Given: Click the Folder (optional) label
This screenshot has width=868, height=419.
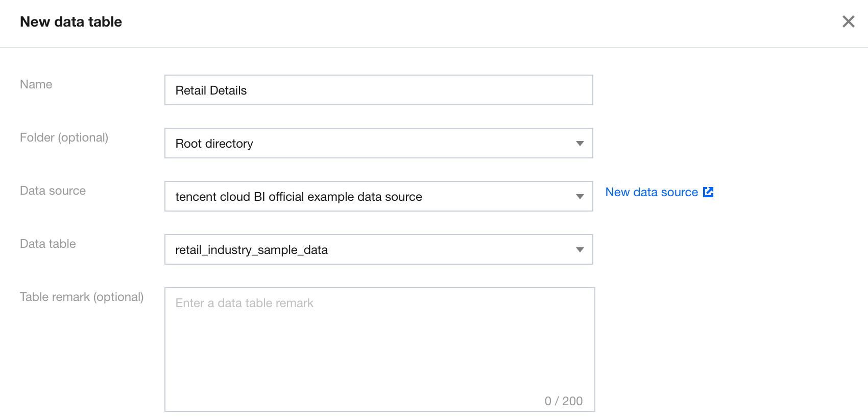Looking at the screenshot, I should point(64,137).
